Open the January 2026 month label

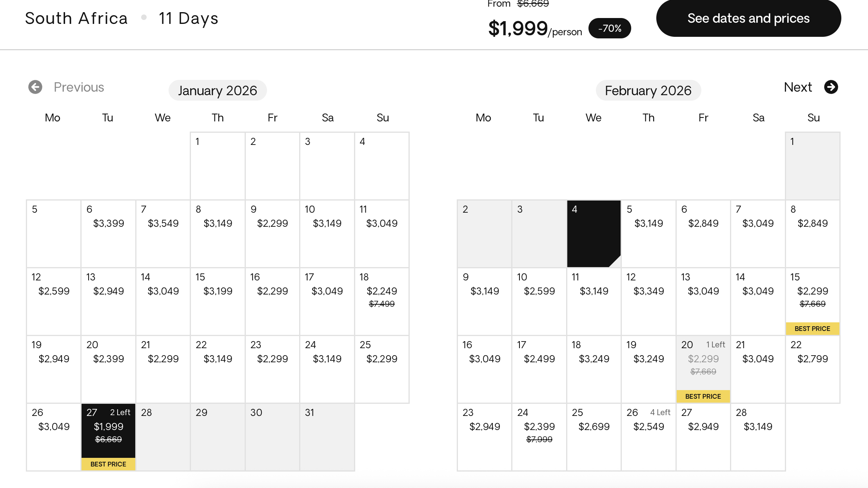(x=218, y=90)
